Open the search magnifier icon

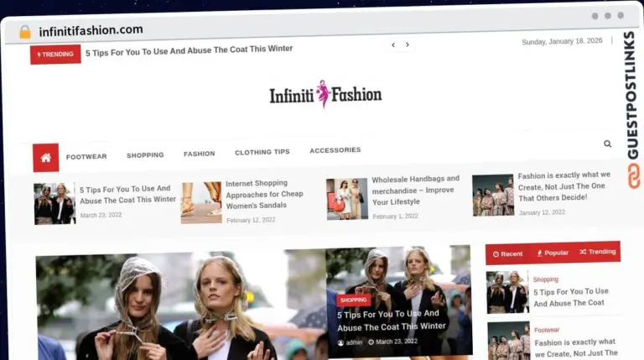point(607,143)
